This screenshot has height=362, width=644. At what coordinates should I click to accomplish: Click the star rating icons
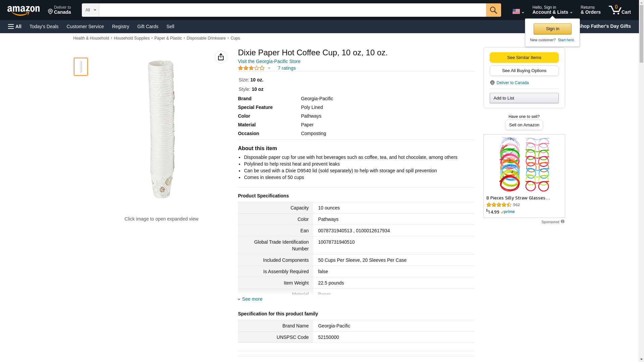pyautogui.click(x=251, y=68)
